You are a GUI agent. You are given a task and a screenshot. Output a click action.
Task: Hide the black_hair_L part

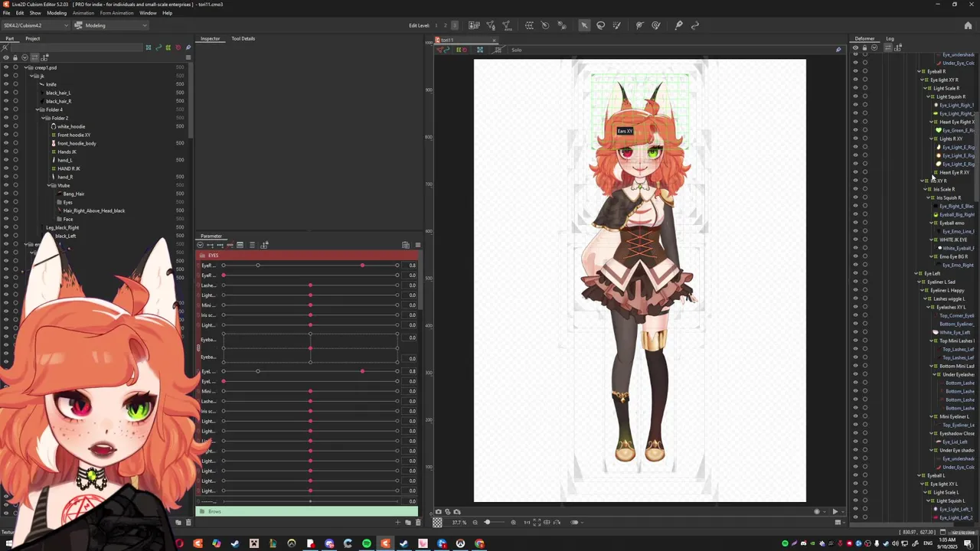coord(5,93)
